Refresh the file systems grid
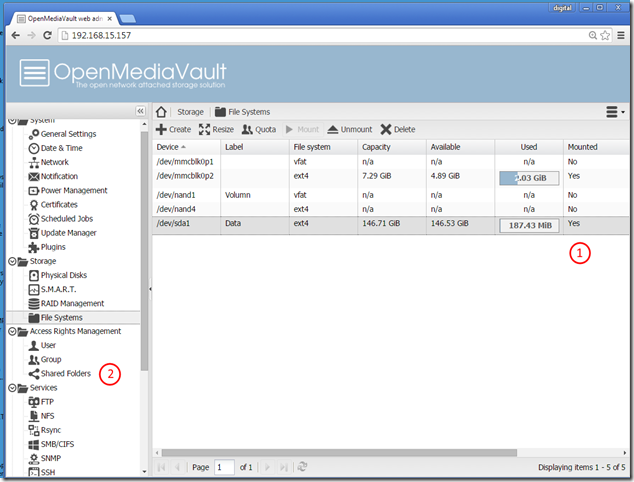 point(302,467)
